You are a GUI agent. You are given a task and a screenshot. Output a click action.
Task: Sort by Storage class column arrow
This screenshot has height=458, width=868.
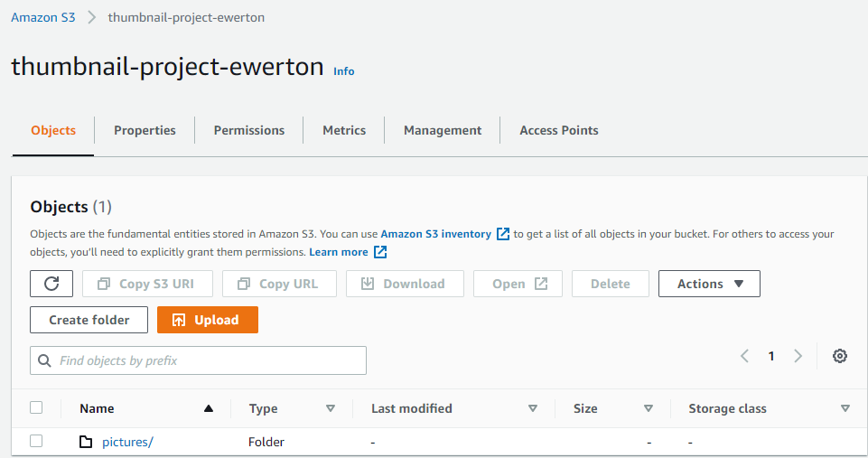click(x=845, y=408)
